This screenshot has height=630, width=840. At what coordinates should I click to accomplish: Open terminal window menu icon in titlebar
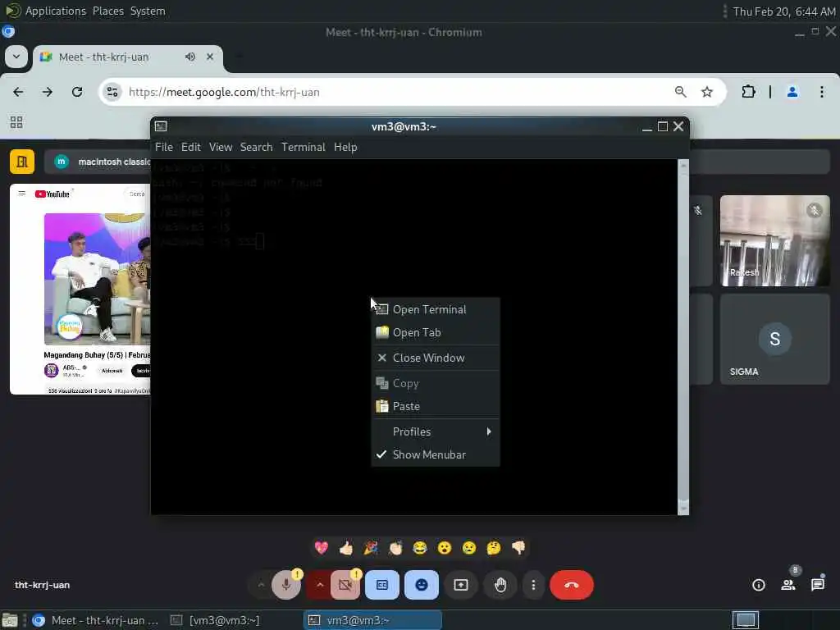pyautogui.click(x=161, y=126)
